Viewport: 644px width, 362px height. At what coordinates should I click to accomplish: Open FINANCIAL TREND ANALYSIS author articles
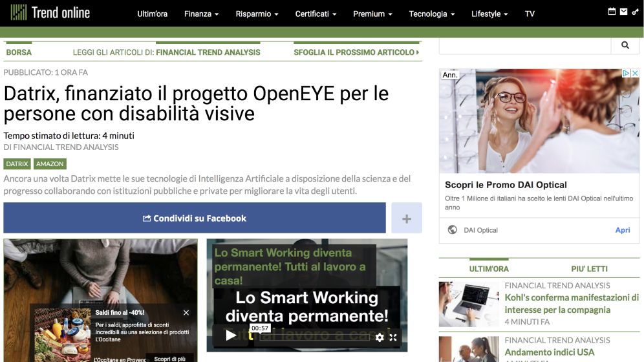(208, 52)
